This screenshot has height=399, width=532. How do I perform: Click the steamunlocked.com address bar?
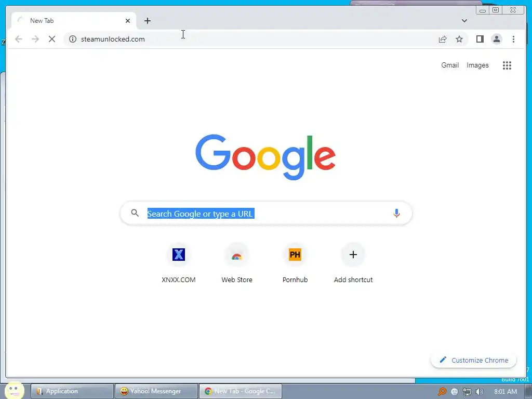(251, 39)
